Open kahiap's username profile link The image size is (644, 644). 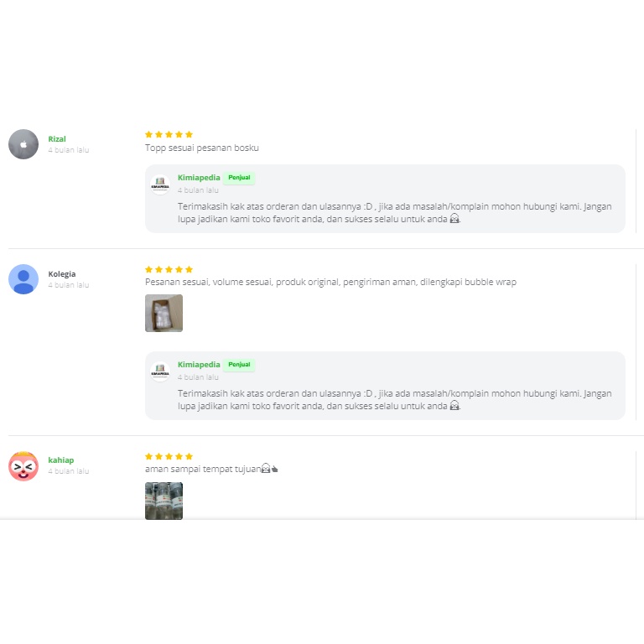[60, 460]
